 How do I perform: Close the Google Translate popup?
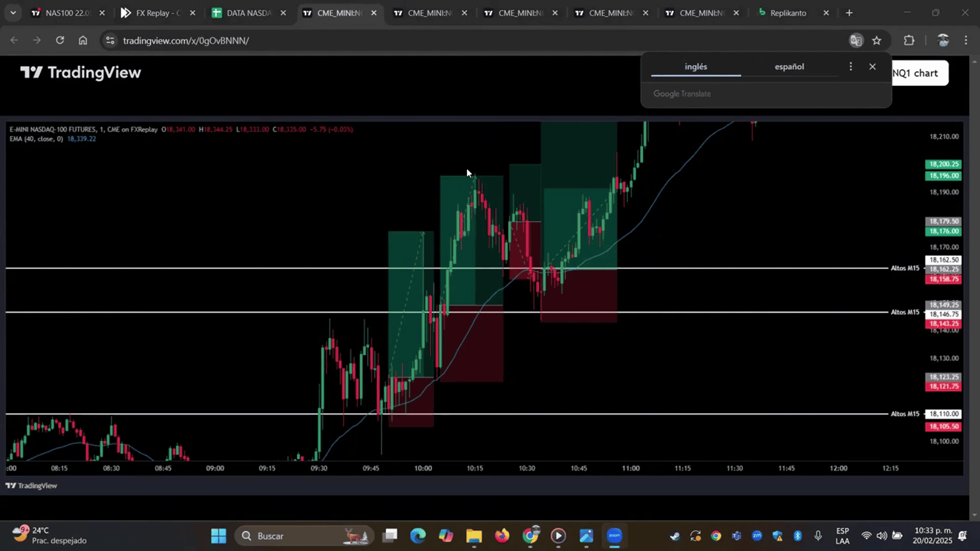[x=872, y=67]
